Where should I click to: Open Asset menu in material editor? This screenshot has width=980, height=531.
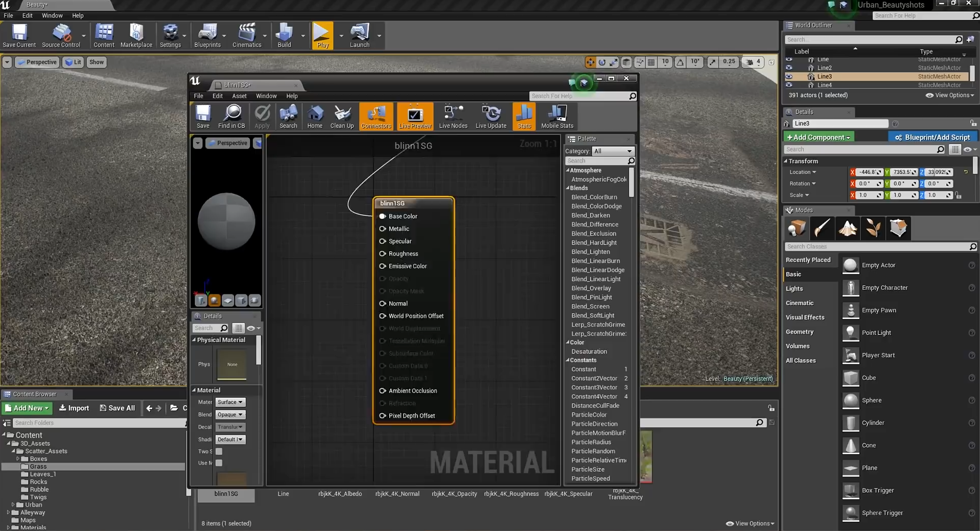[x=239, y=96]
